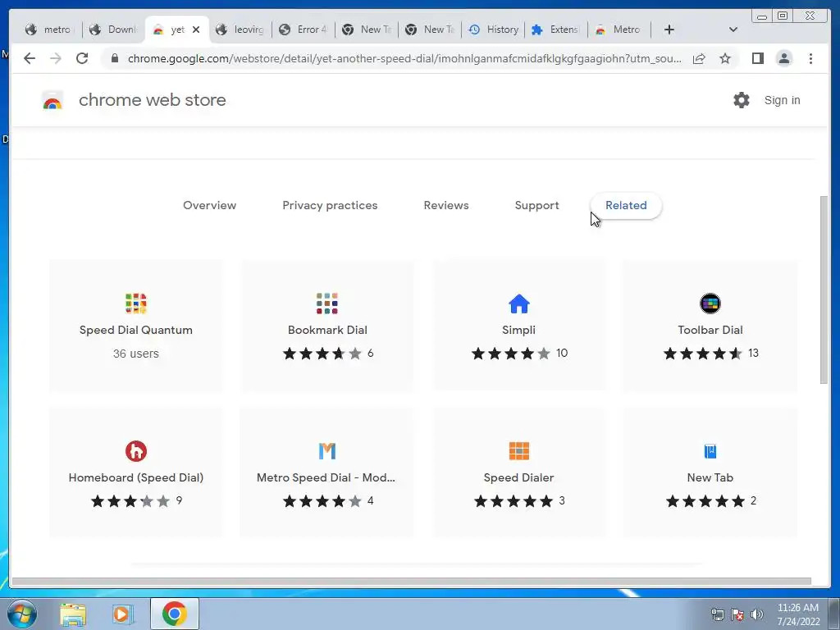Open Chrome Web Store settings gear
This screenshot has height=630, width=840.
(741, 100)
